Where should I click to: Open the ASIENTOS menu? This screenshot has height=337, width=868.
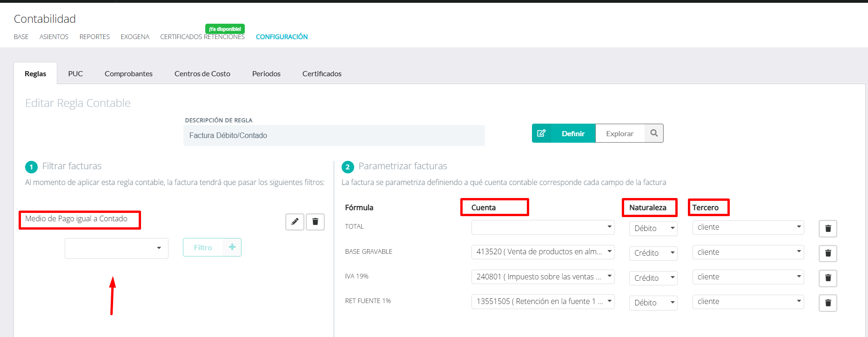pyautogui.click(x=54, y=37)
